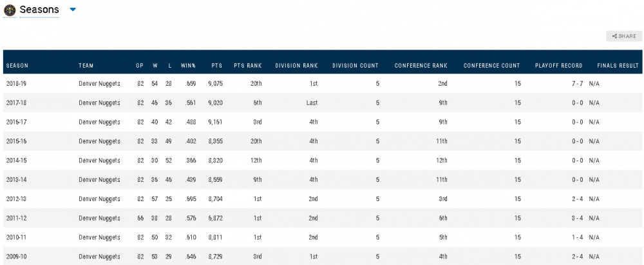Sort by Division Rank header
644x265 pixels.
(x=296, y=66)
